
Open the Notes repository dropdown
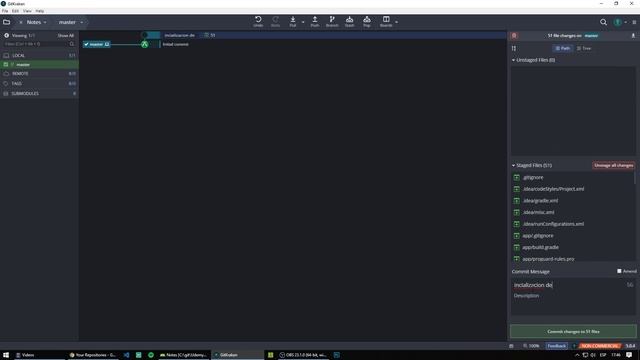click(x=45, y=22)
